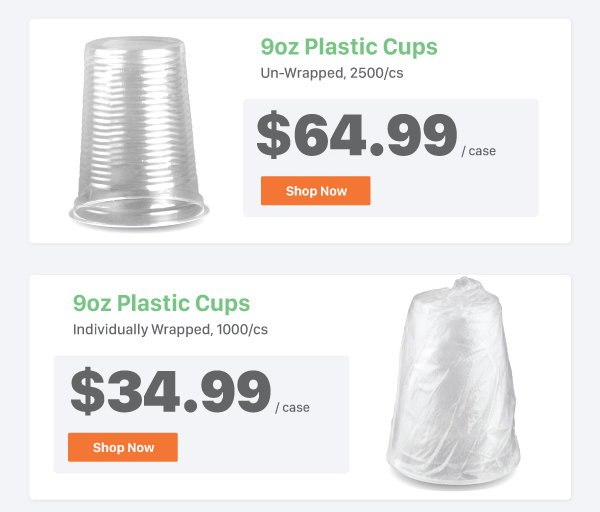
Task: Click empty gray area right of top Shop Now
Action: pyautogui.click(x=453, y=191)
